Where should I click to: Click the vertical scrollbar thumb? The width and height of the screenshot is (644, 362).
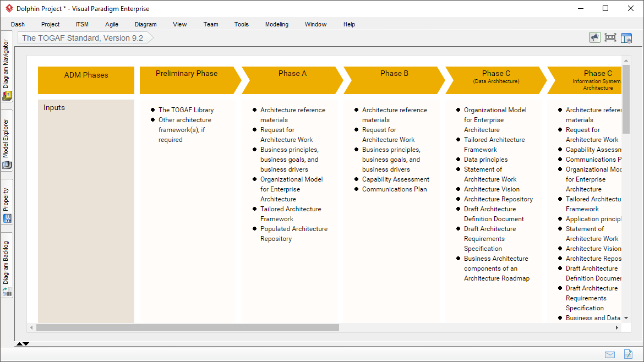pyautogui.click(x=626, y=99)
